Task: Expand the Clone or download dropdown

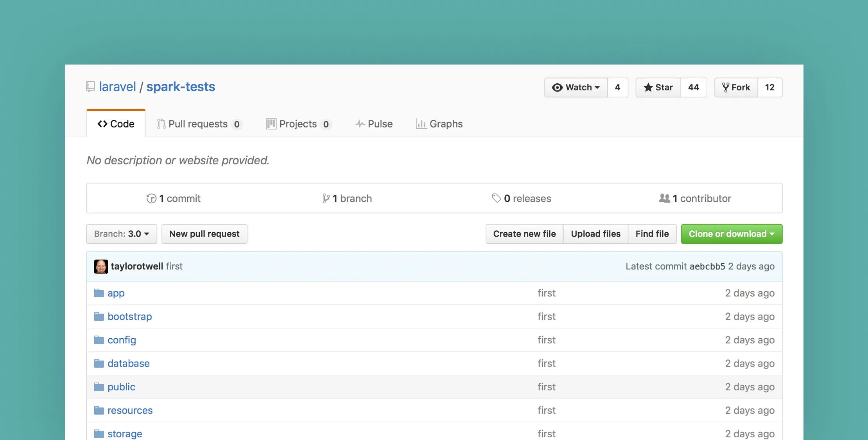Action: (731, 233)
